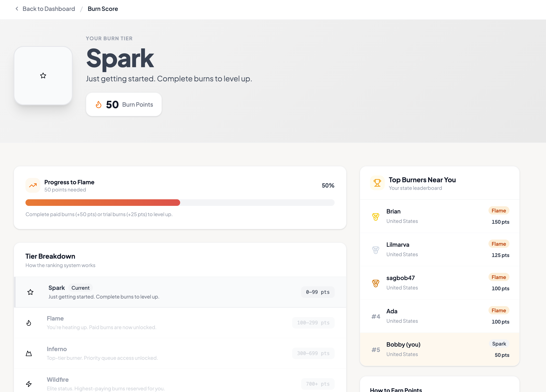Click the Progress to Flame progress bar

click(x=180, y=203)
